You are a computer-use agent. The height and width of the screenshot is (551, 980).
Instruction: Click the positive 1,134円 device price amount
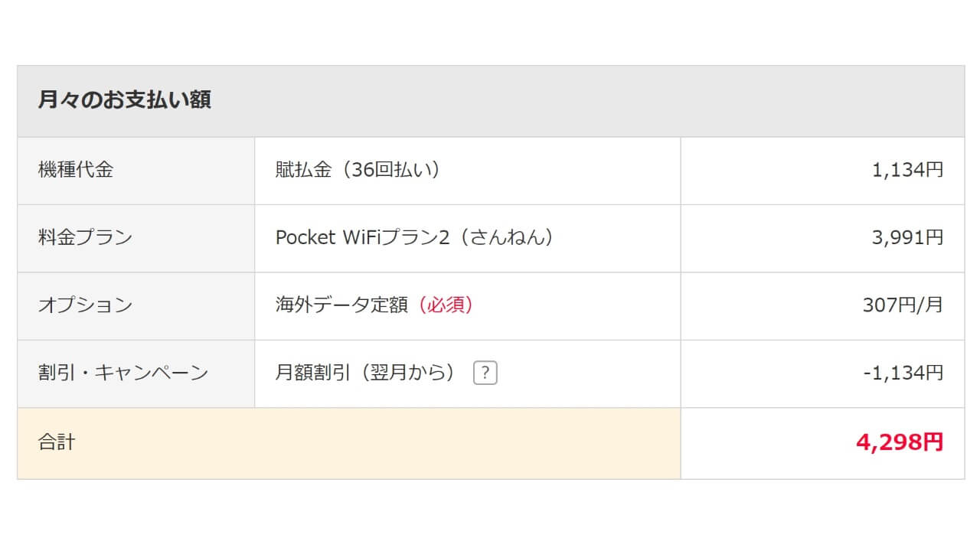click(x=907, y=170)
